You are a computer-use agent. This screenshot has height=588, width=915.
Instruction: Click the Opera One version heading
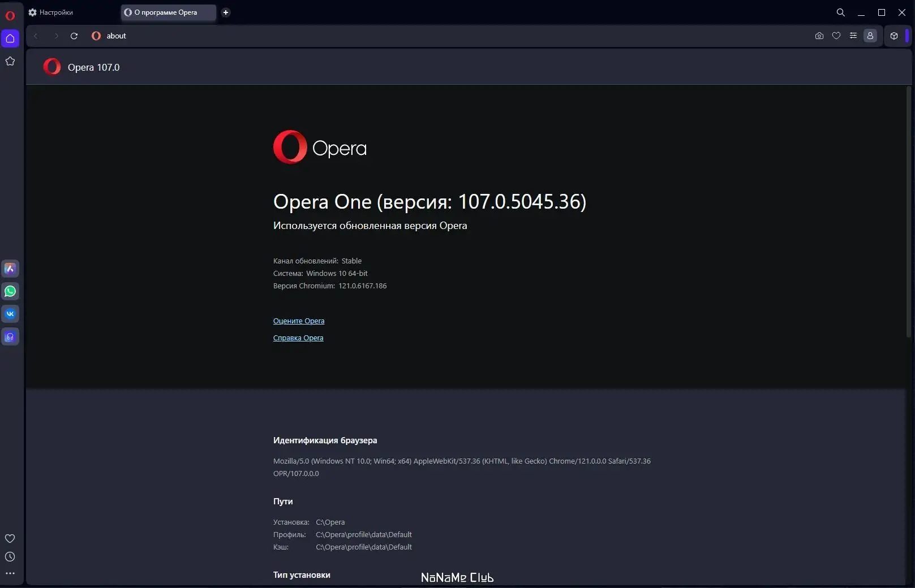point(430,201)
